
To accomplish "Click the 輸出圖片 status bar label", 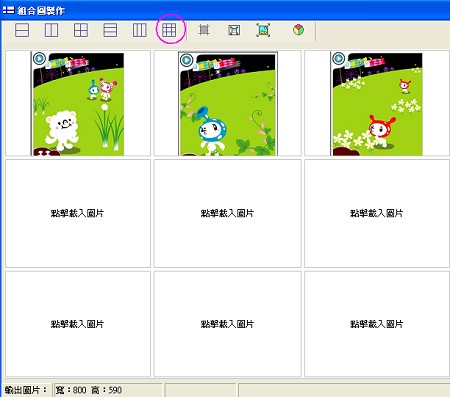I will click(26, 390).
